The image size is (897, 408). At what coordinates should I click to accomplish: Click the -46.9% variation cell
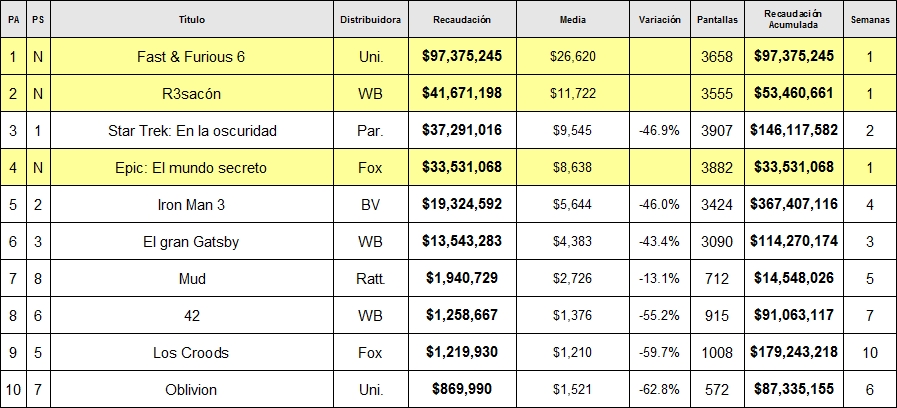[x=658, y=131]
